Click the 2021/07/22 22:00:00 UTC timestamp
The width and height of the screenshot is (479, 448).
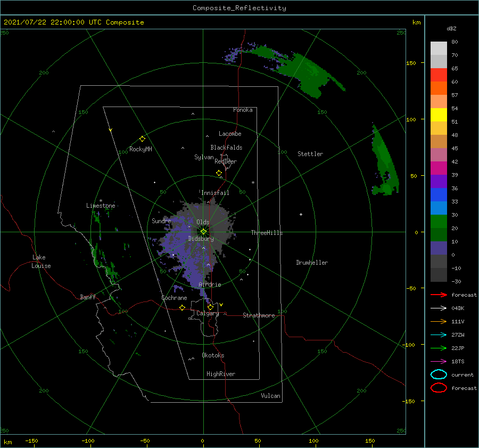[74, 22]
